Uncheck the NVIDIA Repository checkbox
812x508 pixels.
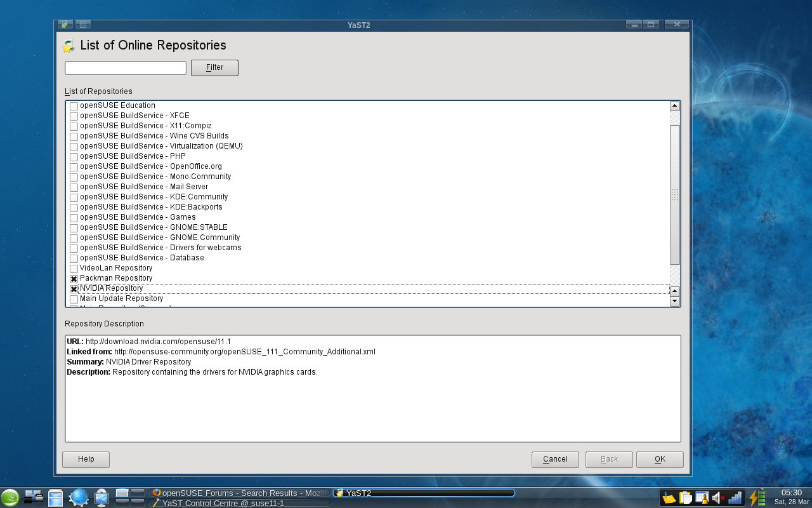tap(74, 289)
